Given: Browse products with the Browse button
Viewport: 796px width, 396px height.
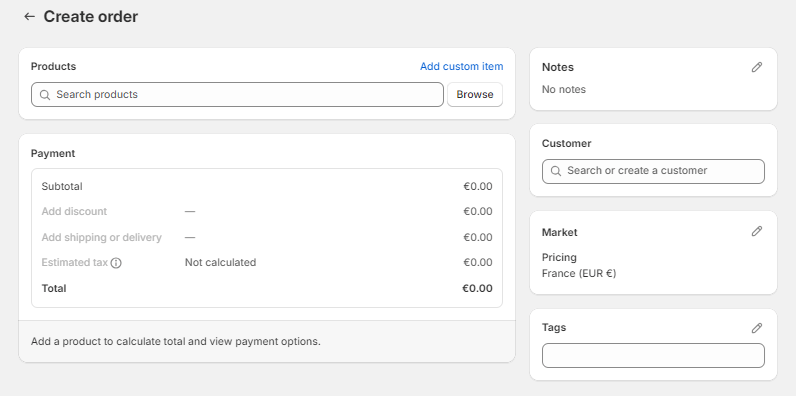Looking at the screenshot, I should [475, 94].
